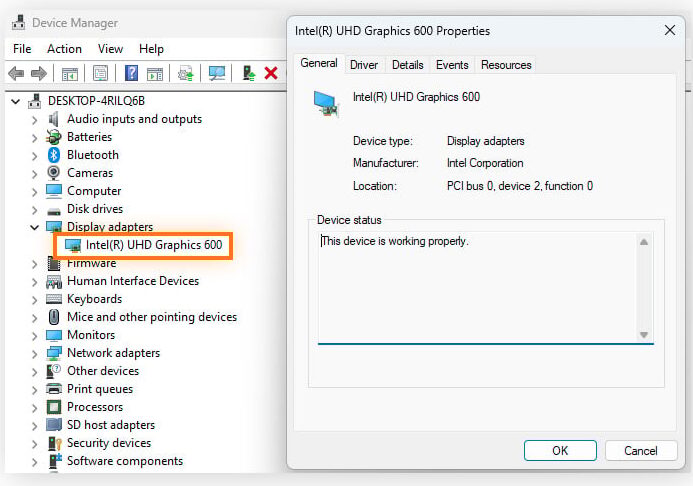Viewport: 693px width, 486px height.
Task: Select the Network adapters tree label
Action: [114, 353]
